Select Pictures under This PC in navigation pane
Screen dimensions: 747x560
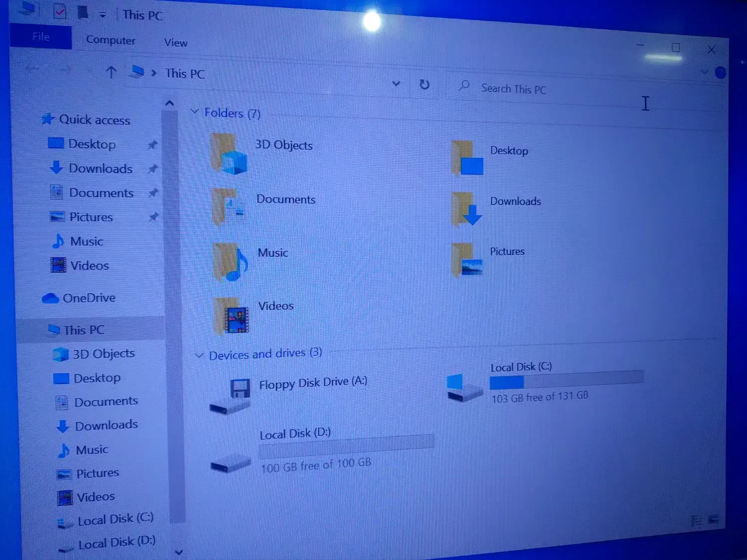[98, 473]
